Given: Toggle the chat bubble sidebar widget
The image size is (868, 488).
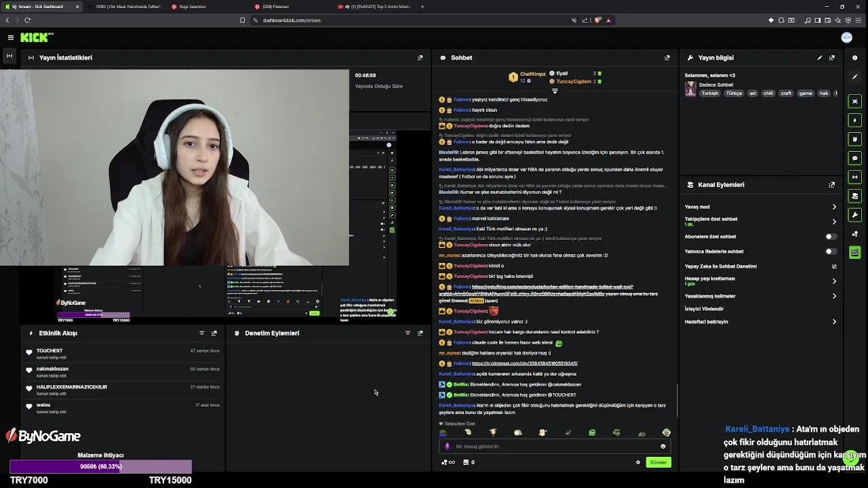Looking at the screenshot, I should (855, 158).
